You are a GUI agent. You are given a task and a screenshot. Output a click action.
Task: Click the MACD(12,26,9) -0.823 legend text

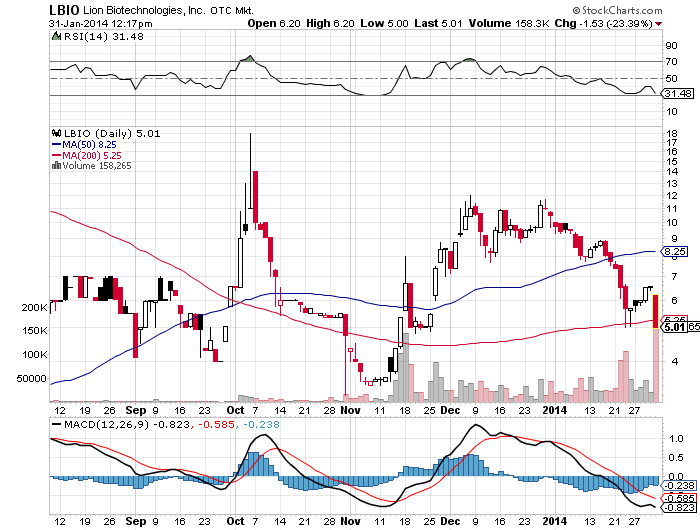point(127,424)
